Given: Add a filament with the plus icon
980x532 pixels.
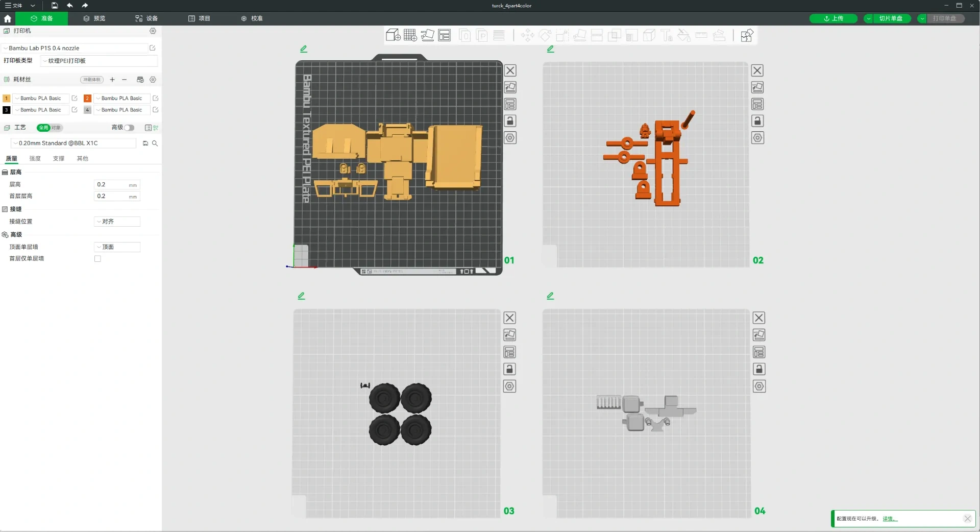Looking at the screenshot, I should tap(112, 80).
